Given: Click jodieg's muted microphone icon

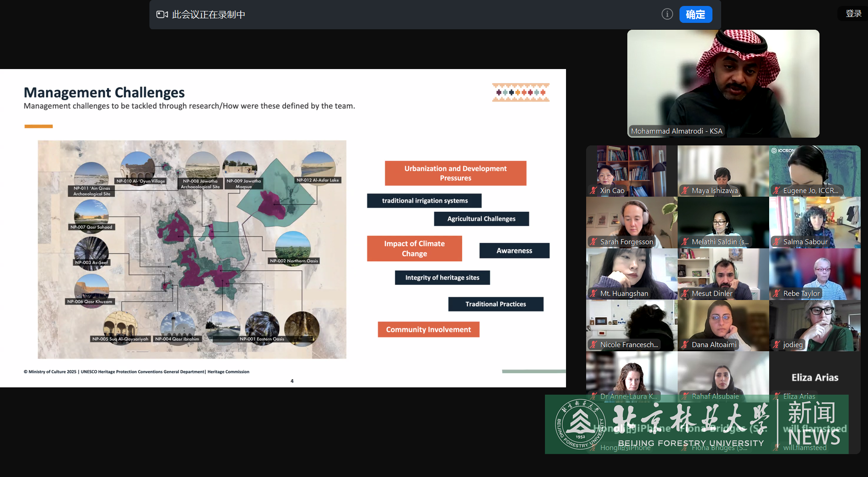Looking at the screenshot, I should pyautogui.click(x=776, y=345).
